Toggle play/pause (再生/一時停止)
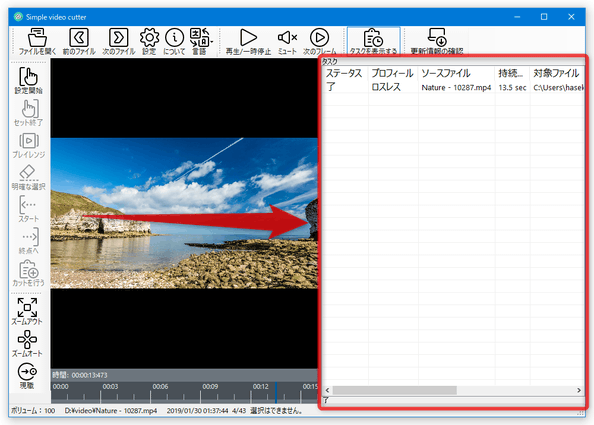Screen dimensions: 594x425 click(x=248, y=41)
